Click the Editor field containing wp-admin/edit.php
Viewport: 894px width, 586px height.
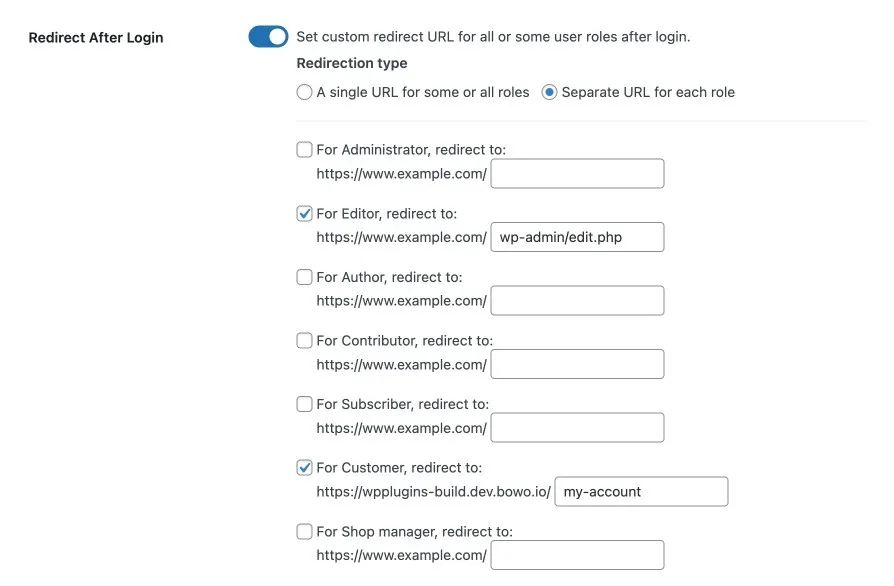577,237
